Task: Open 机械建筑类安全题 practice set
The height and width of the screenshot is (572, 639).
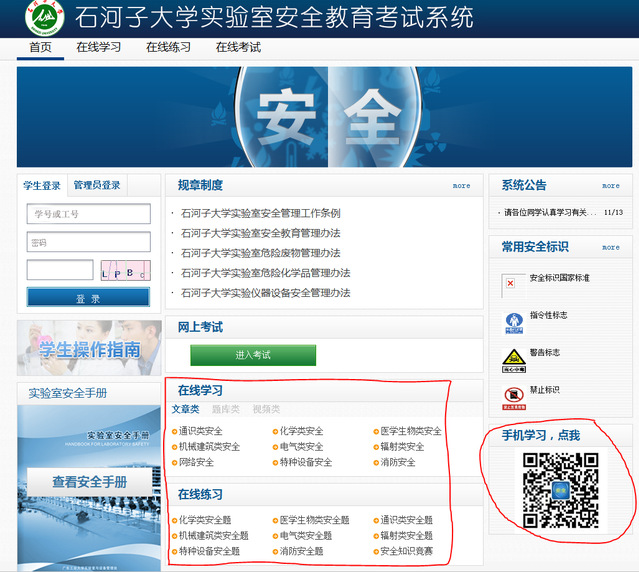Action: click(214, 536)
